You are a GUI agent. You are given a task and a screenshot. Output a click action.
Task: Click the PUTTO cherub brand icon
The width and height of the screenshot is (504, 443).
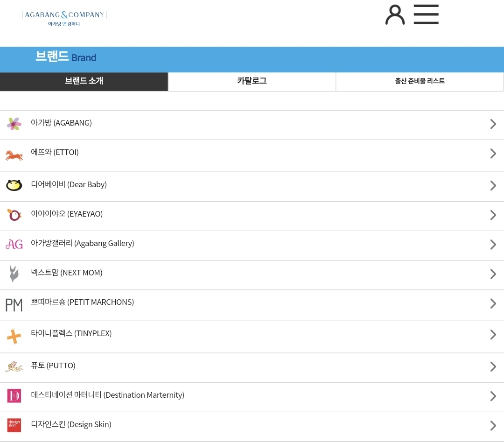[14, 366]
